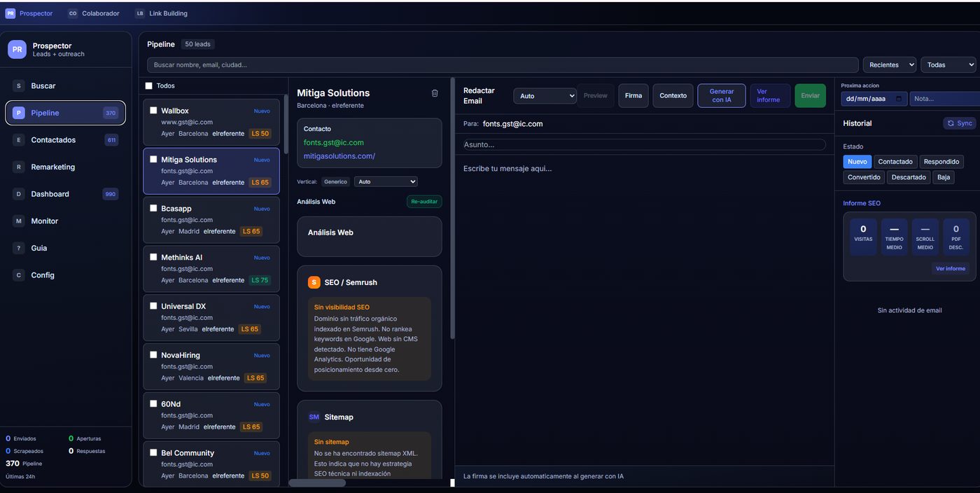Click the E icon beside Contactados
Screen dimensions: 980x493
point(19,140)
